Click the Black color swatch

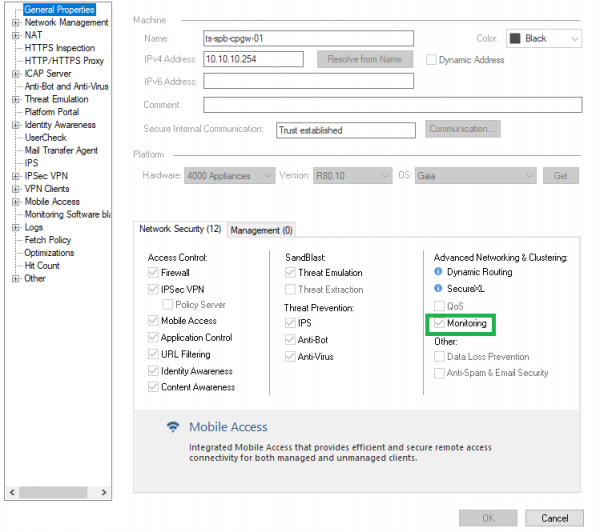tap(515, 39)
